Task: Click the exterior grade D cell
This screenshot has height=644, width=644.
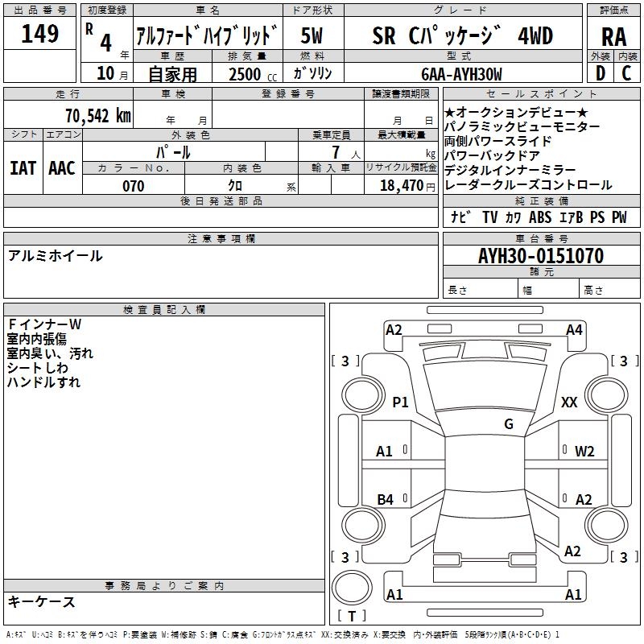Action: [x=600, y=73]
